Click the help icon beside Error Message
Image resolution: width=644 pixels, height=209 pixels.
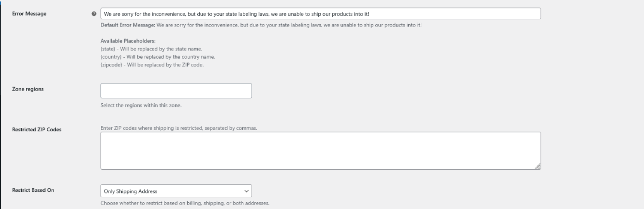click(93, 14)
